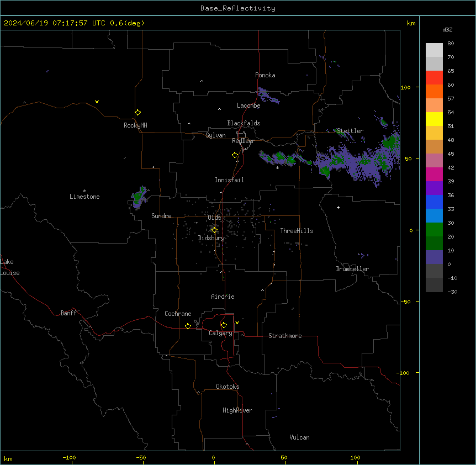This screenshot has height=465, width=476.
Task: Click the Innisfail city label
Action: coord(229,180)
